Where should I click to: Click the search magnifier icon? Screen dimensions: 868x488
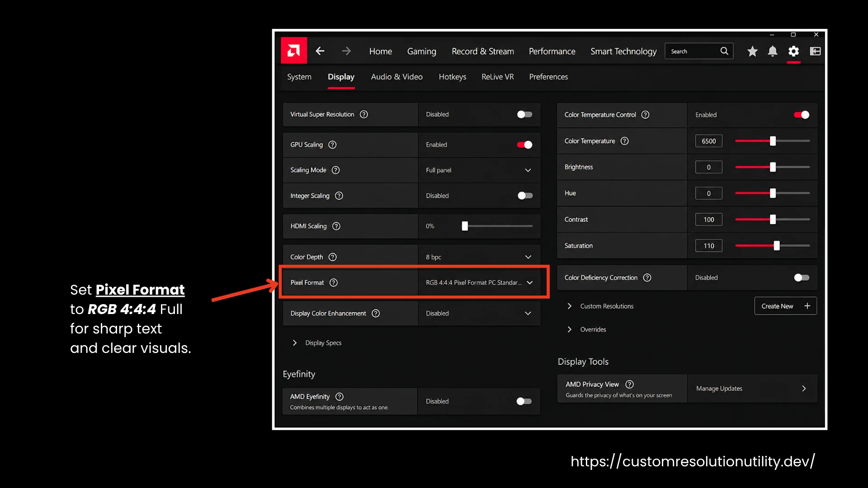pos(724,51)
